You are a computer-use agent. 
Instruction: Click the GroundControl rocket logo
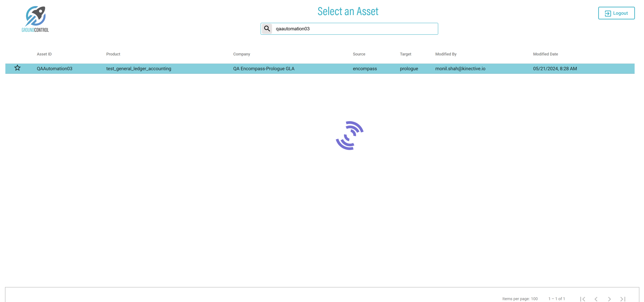pos(35,19)
